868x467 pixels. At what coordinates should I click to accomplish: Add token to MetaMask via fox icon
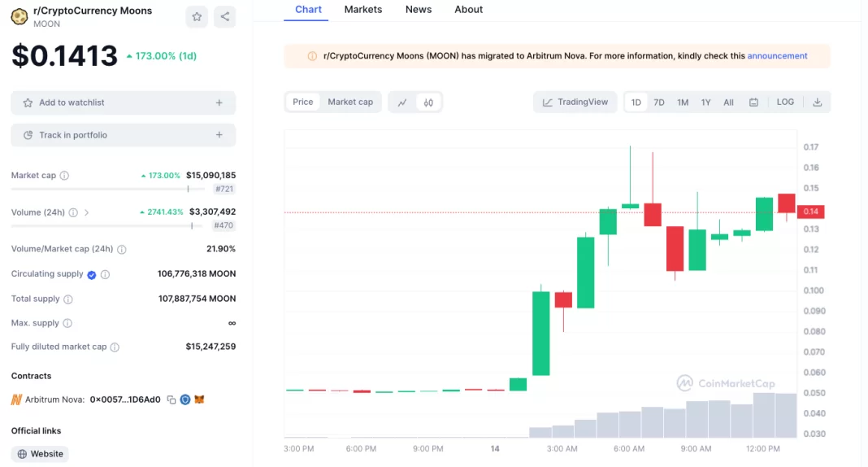coord(199,399)
